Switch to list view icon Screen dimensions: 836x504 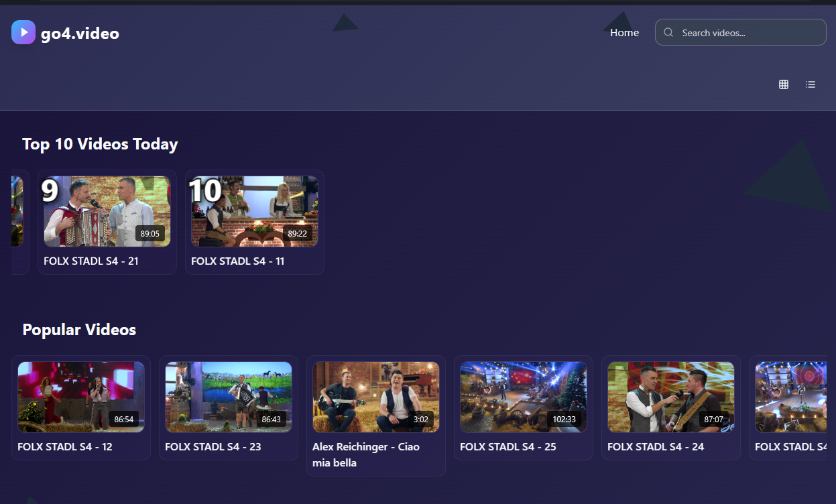(811, 84)
